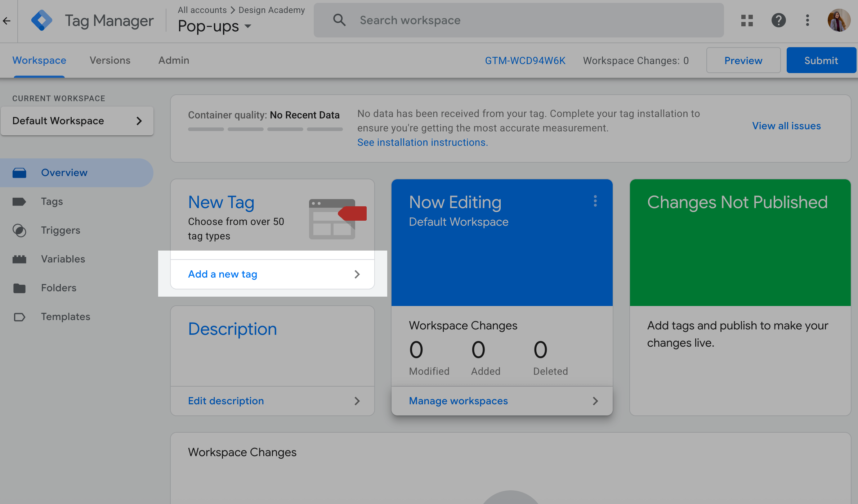Open the Now Editing card options menu
This screenshot has width=858, height=504.
point(595,201)
